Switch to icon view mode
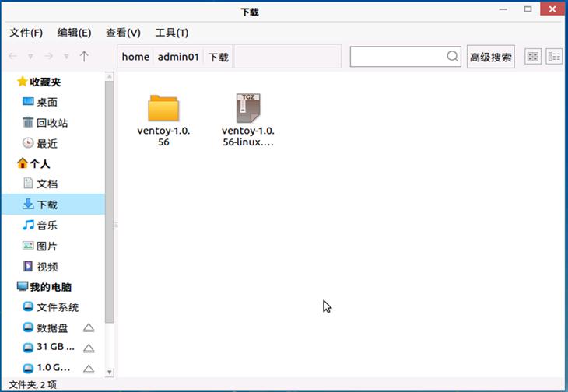Viewport: 568px width, 392px height. pyautogui.click(x=533, y=57)
